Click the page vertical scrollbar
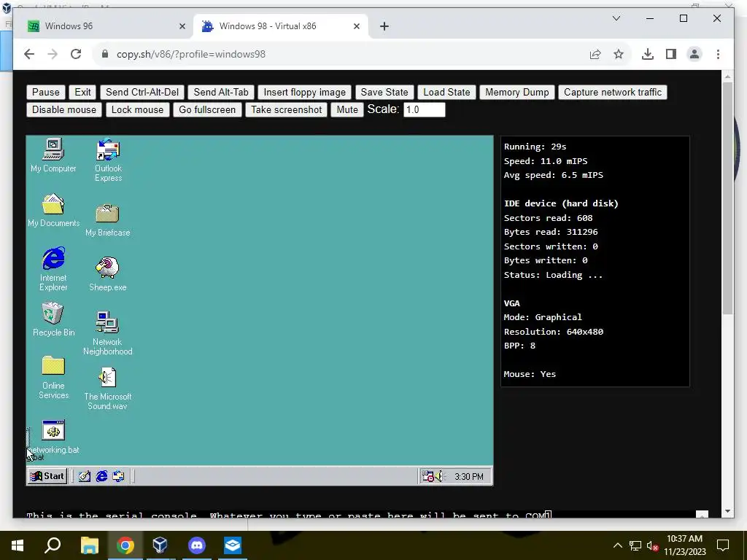Viewport: 747px width, 560px height. click(x=727, y=198)
